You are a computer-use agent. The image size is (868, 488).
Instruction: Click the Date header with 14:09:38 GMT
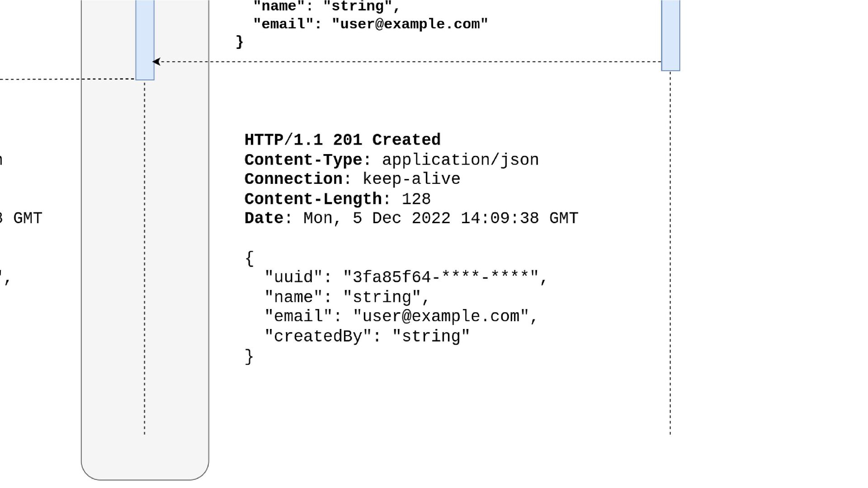click(x=411, y=218)
